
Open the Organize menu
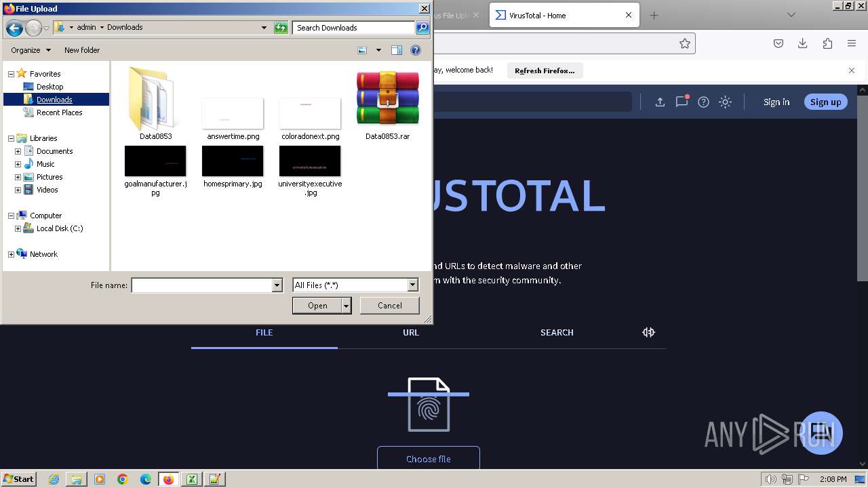[x=31, y=50]
